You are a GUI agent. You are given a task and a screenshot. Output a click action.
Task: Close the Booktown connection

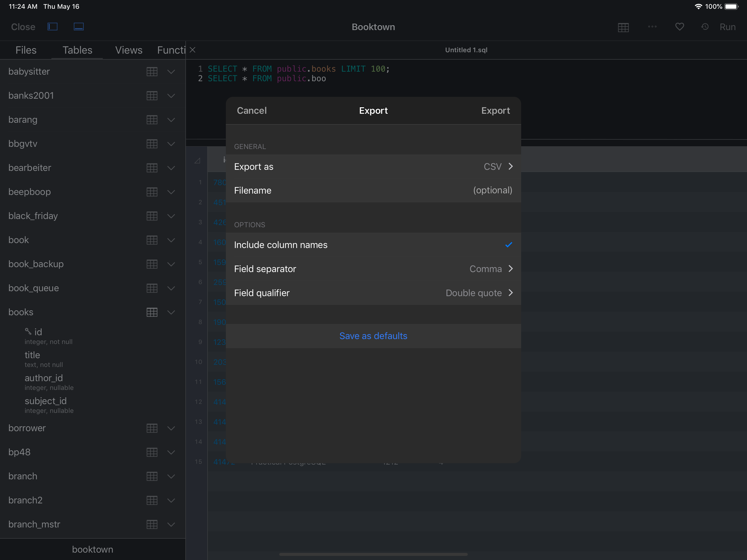(x=23, y=27)
